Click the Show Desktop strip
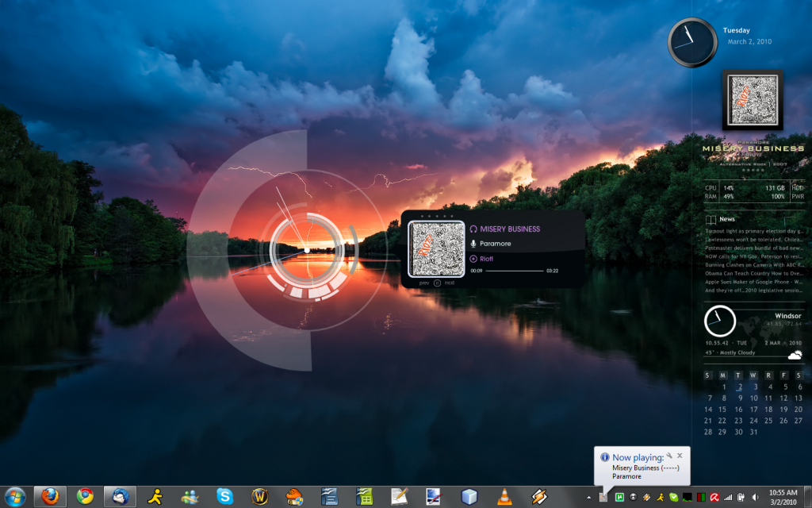 tap(808, 497)
